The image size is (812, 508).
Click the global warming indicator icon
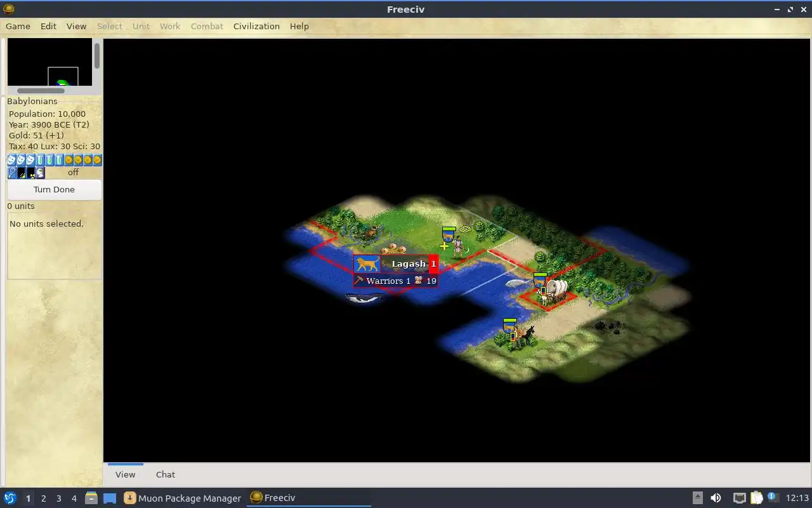click(x=22, y=172)
